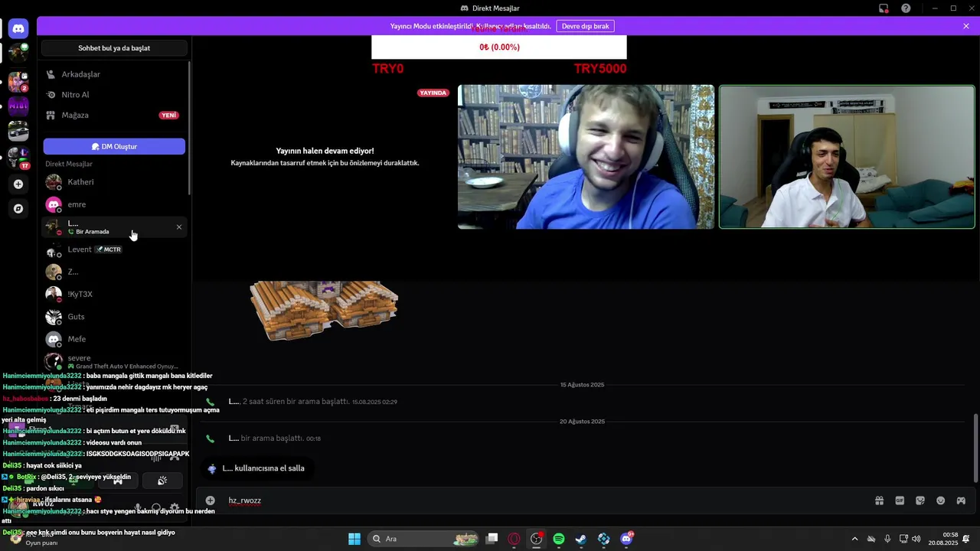Open the purple NIGI server icon
The width and height of the screenshot is (980, 551).
18,106
